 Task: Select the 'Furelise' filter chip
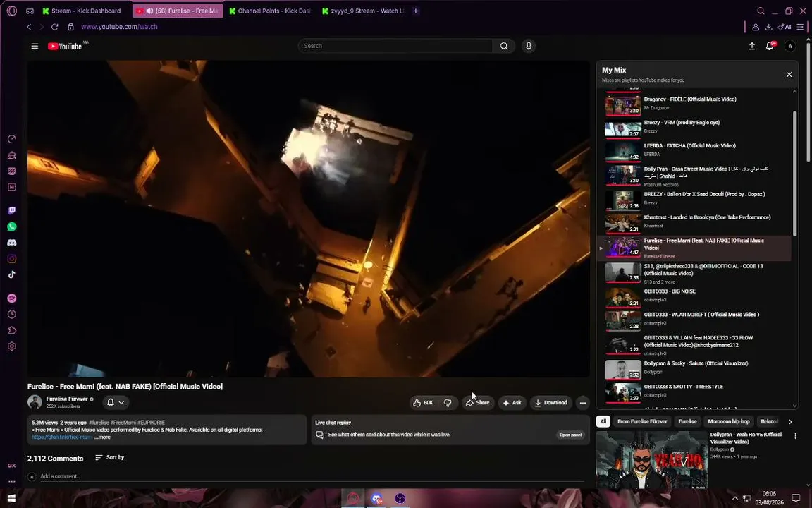pyautogui.click(x=688, y=421)
